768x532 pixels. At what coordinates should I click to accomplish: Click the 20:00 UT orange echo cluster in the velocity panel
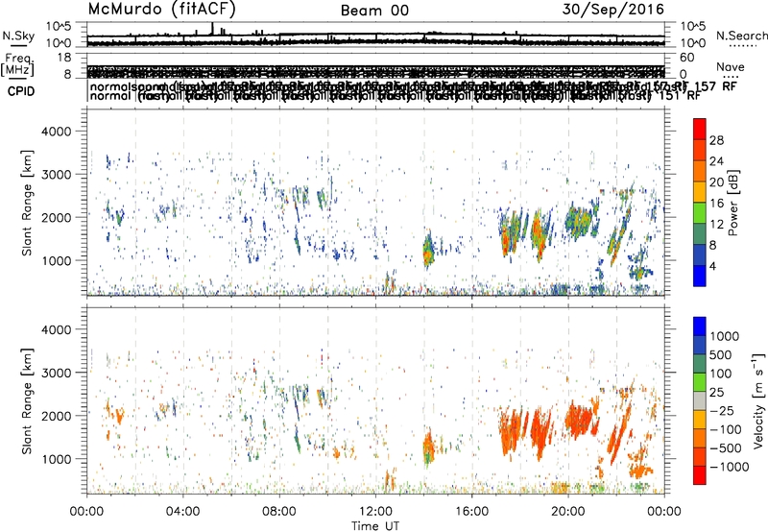[x=582, y=418]
